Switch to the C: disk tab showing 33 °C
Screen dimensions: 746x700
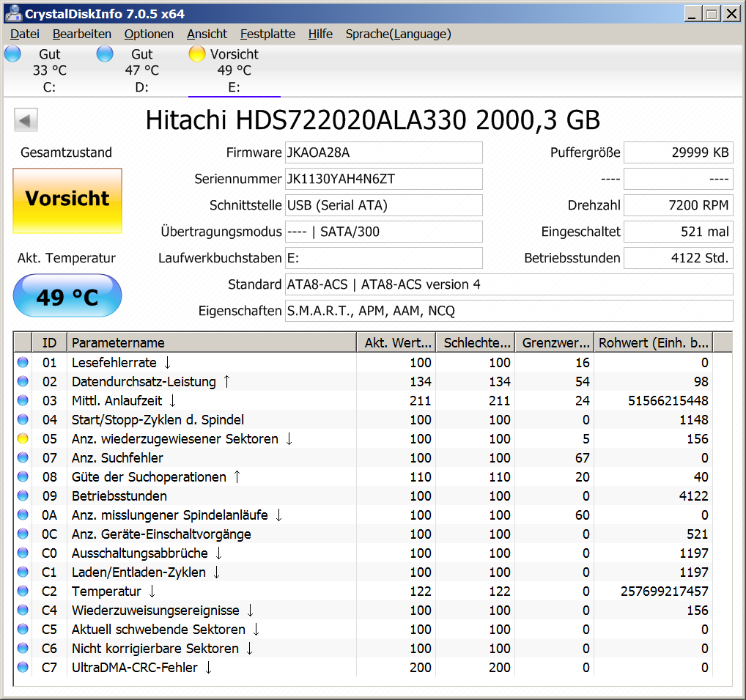coord(50,70)
